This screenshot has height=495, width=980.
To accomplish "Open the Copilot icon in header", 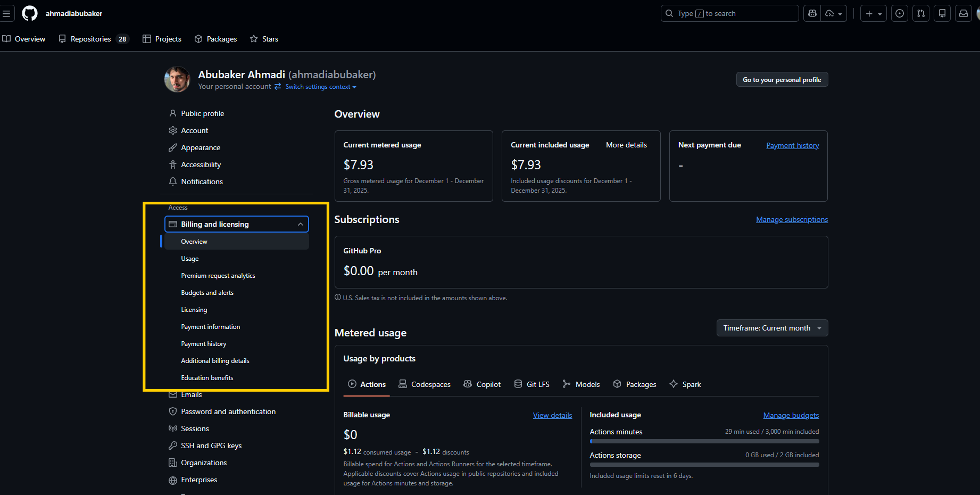I will click(812, 13).
